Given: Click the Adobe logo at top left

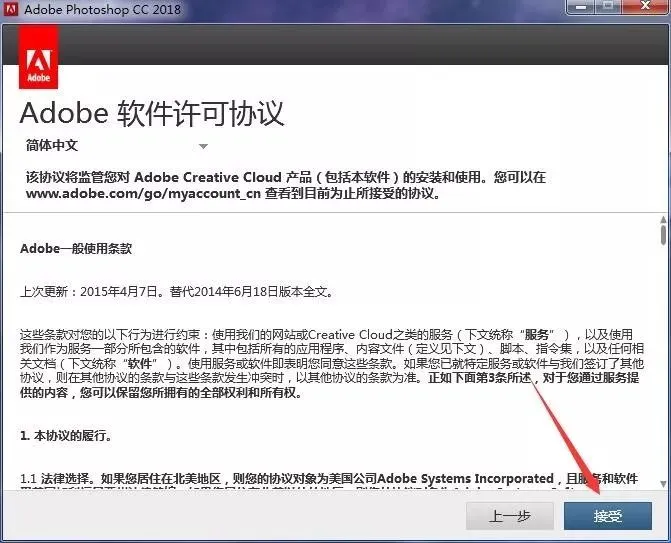Looking at the screenshot, I should coord(39,59).
